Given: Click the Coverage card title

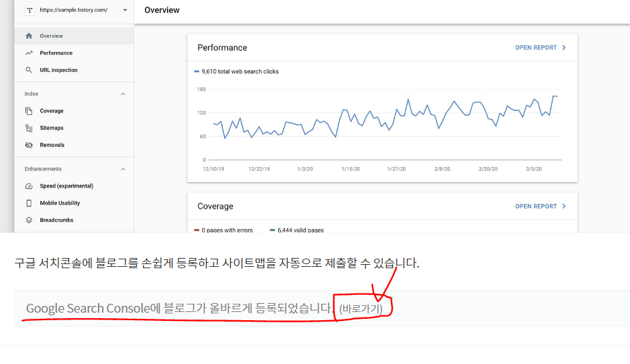Looking at the screenshot, I should click(215, 206).
